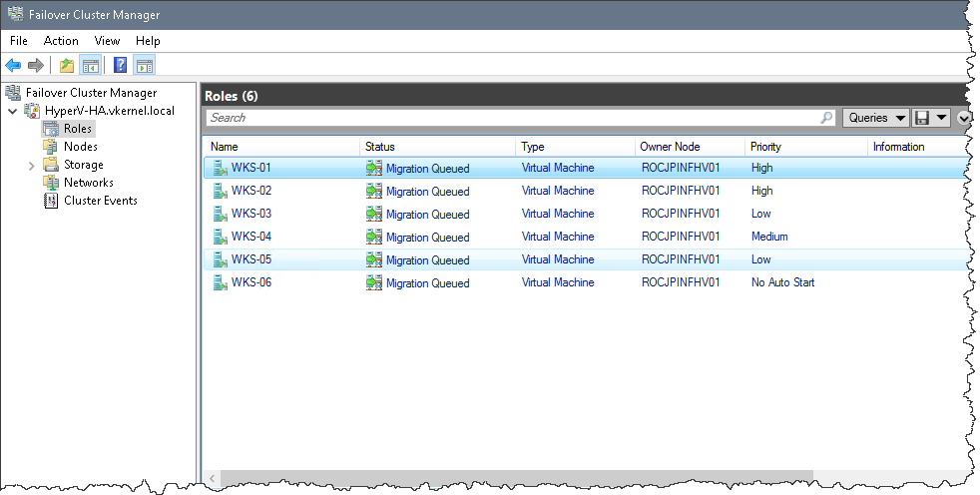Sort by the Information column header
The image size is (980, 495).
tap(919, 147)
